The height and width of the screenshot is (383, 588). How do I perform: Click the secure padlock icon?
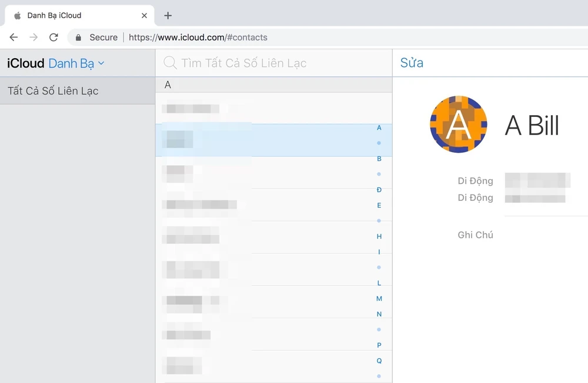coord(78,38)
